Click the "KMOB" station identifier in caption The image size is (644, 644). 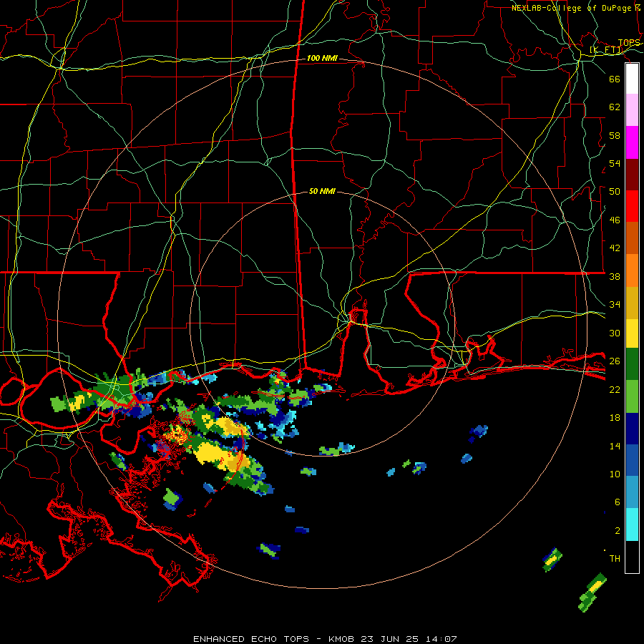coord(341,639)
